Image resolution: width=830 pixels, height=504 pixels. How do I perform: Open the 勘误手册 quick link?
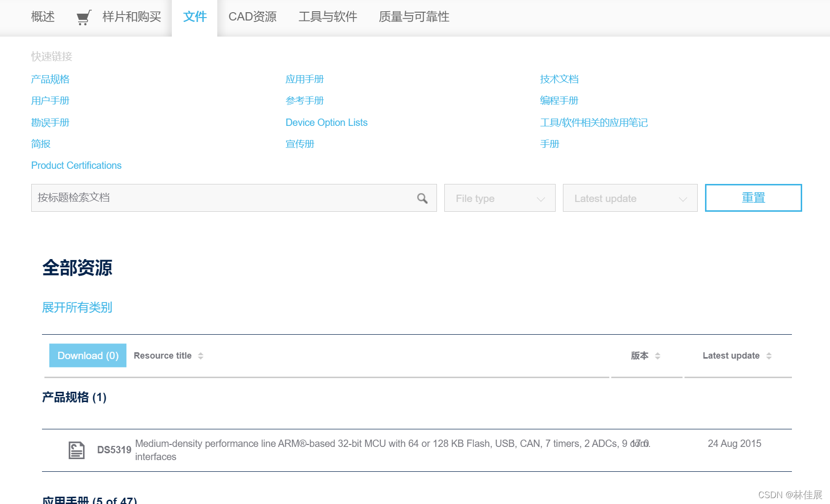pyautogui.click(x=50, y=122)
